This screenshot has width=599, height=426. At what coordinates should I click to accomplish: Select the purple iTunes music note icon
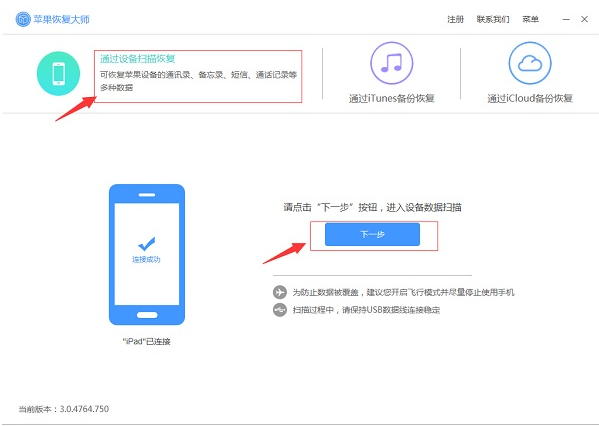392,63
